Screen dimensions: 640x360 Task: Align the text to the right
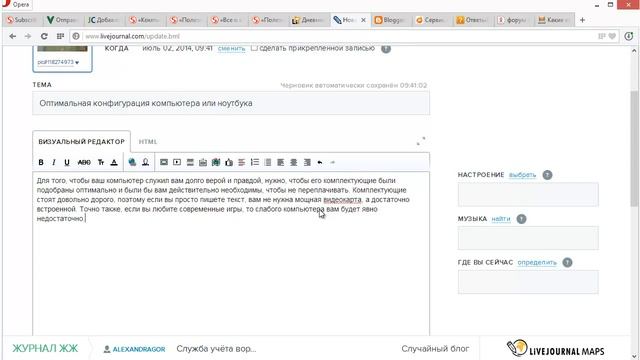point(307,162)
